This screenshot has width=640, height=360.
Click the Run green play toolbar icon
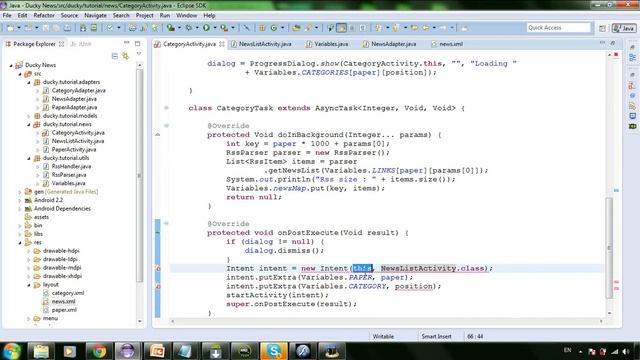coord(207,28)
